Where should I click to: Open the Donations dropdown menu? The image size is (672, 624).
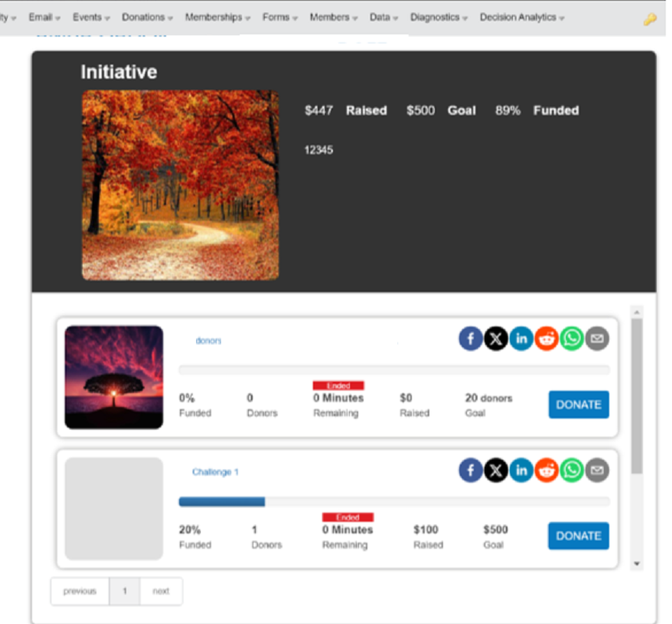click(147, 17)
